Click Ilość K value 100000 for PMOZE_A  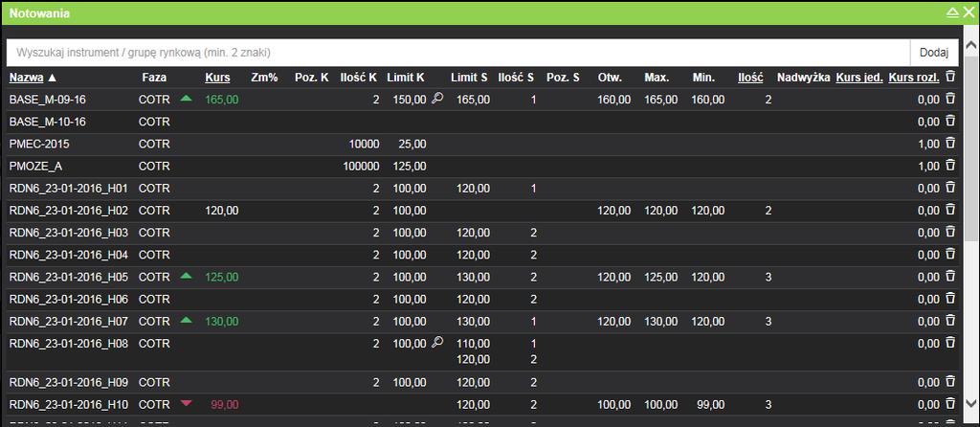[361, 167]
